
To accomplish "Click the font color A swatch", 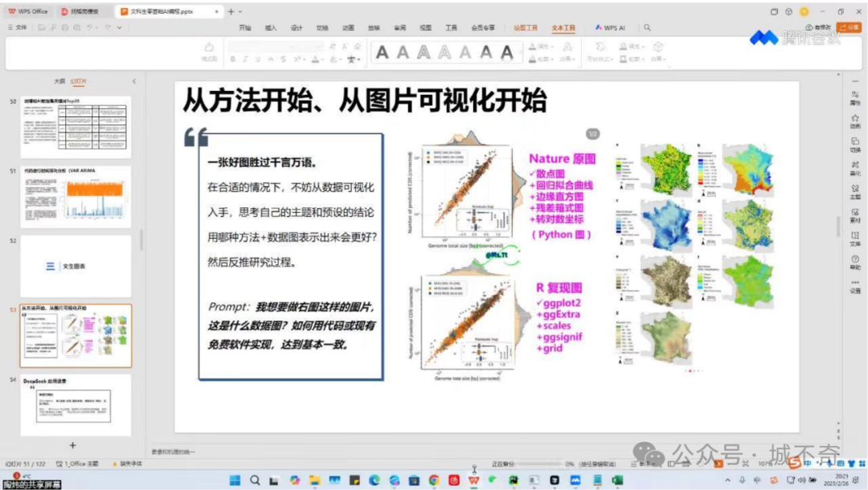I will [x=314, y=59].
